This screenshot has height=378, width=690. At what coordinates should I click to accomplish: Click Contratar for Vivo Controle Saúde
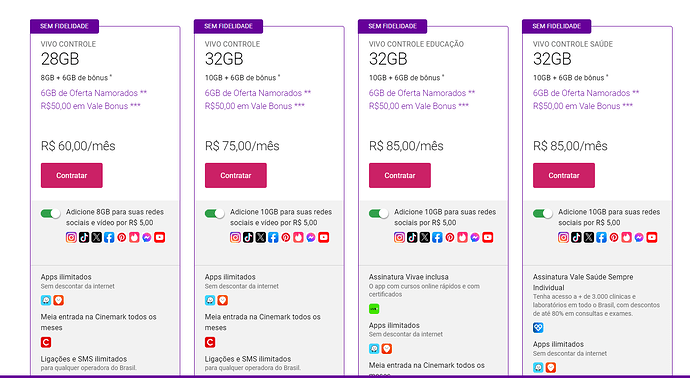point(564,176)
